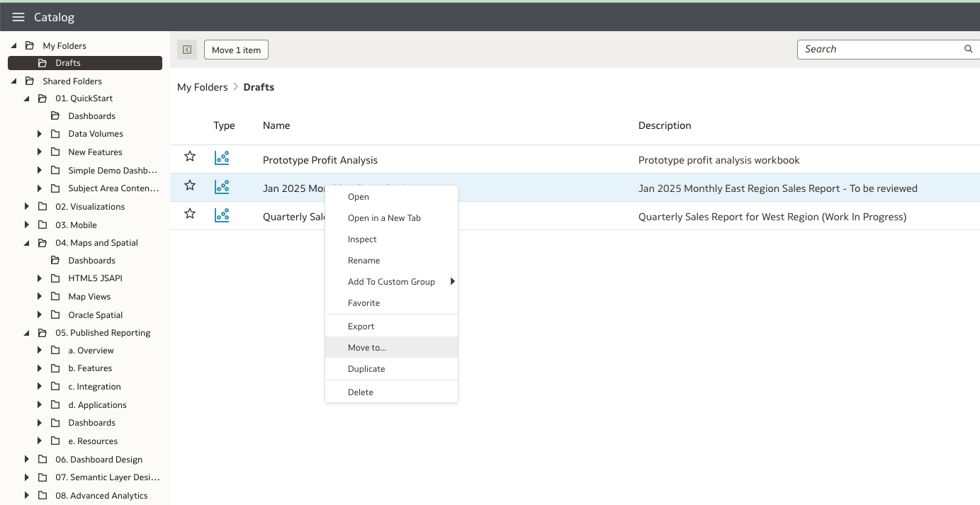The width and height of the screenshot is (980, 505).
Task: Select the Oracle Spatial folder icon
Action: pos(55,314)
